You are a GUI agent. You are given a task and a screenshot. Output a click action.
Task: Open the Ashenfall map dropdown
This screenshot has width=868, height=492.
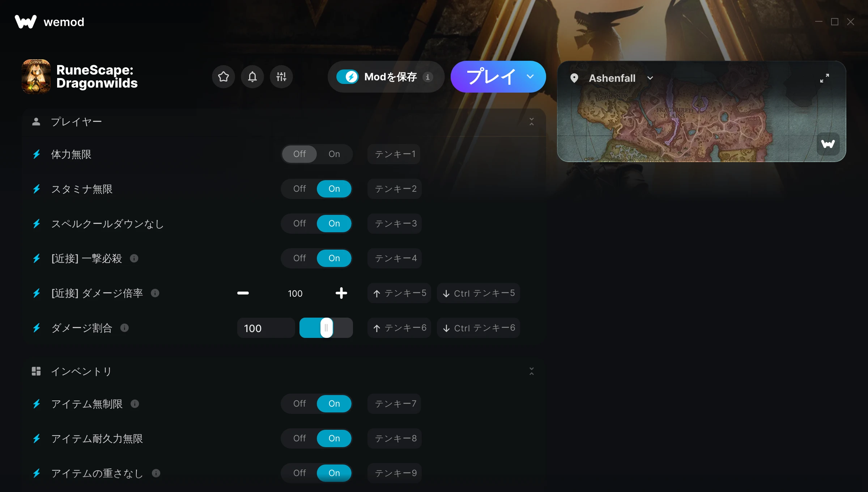coord(650,78)
